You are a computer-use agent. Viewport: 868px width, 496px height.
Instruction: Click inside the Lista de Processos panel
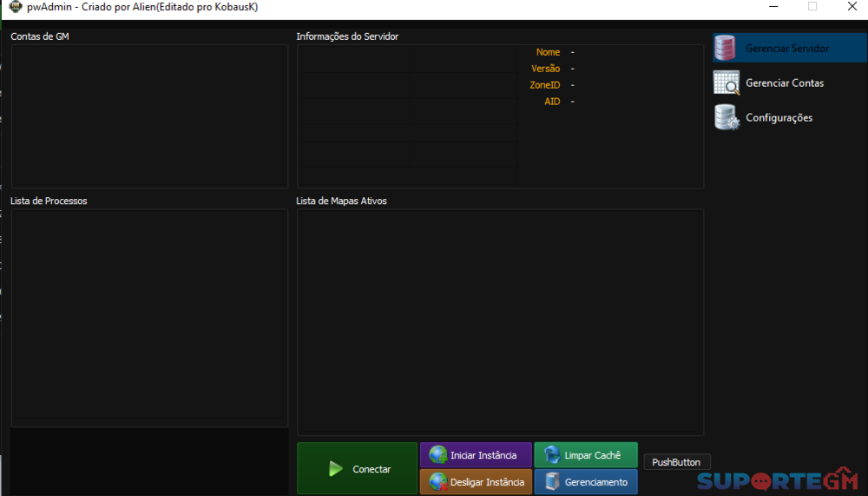click(x=148, y=317)
